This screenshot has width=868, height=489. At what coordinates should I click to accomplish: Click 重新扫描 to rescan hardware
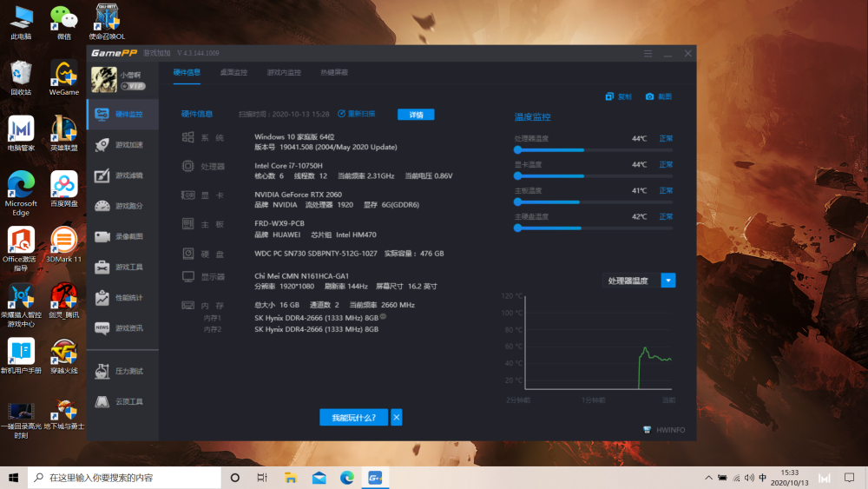(357, 114)
